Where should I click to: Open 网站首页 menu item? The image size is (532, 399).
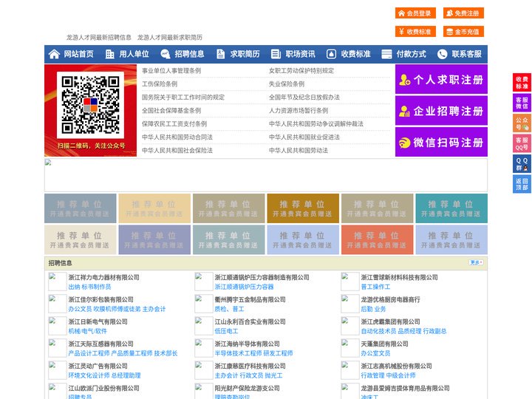(78, 54)
